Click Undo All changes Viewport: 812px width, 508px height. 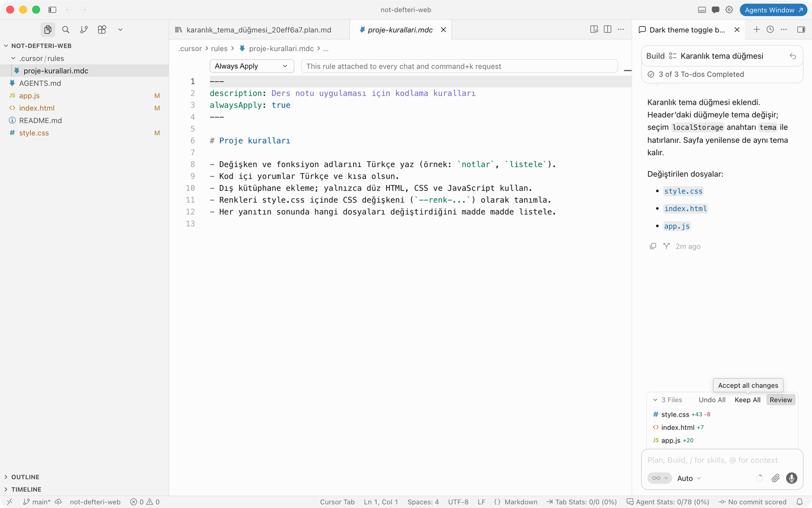712,400
